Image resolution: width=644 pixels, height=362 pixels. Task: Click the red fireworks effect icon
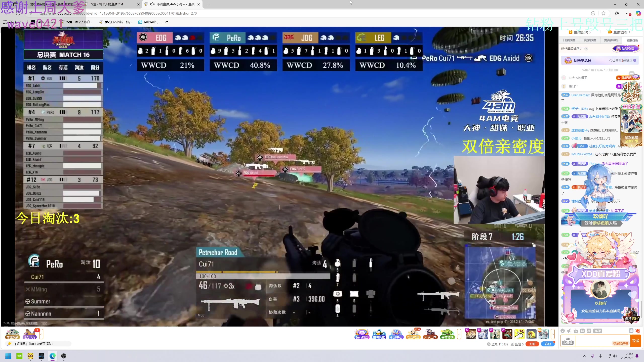pyautogui.click(x=638, y=331)
